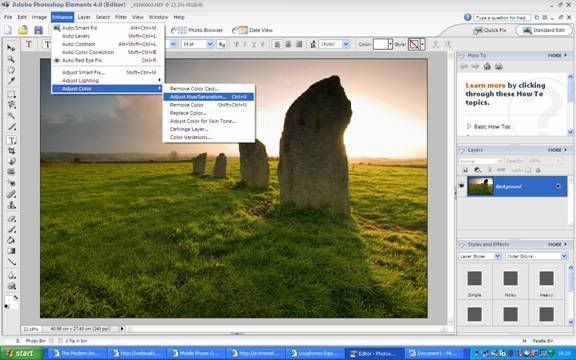Click MORE on the How To palette

[557, 55]
